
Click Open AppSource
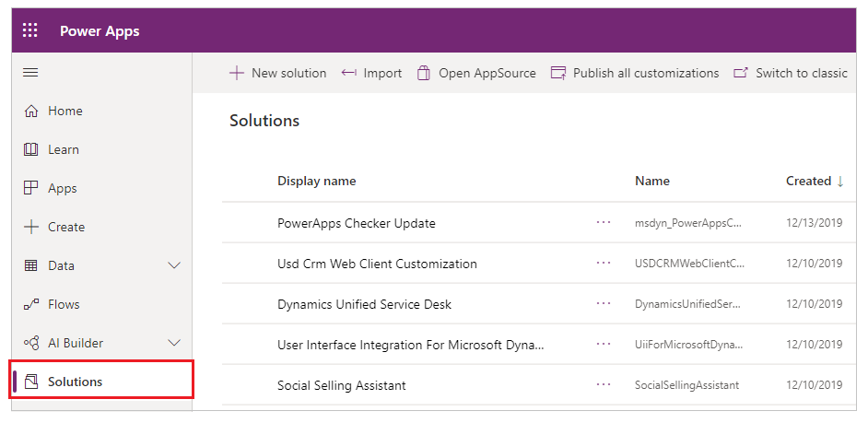tap(476, 73)
